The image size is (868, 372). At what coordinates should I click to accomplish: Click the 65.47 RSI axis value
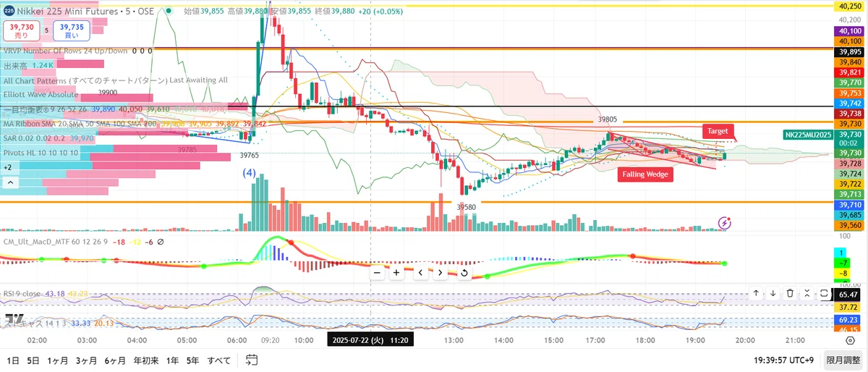point(849,295)
